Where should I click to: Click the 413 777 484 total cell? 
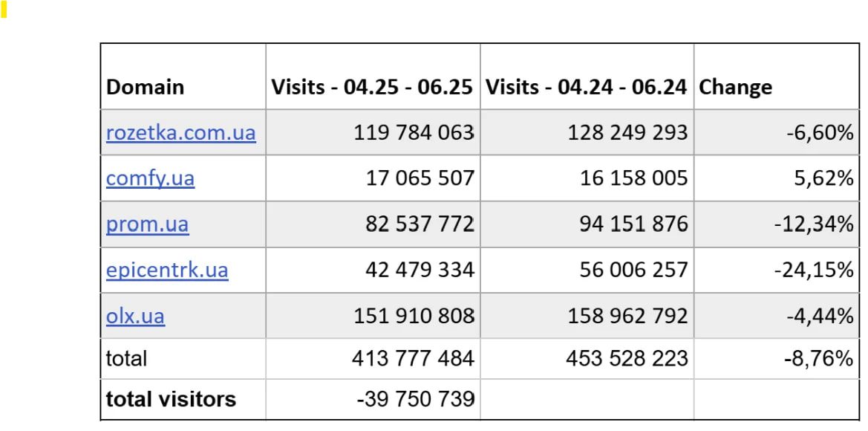(x=413, y=359)
